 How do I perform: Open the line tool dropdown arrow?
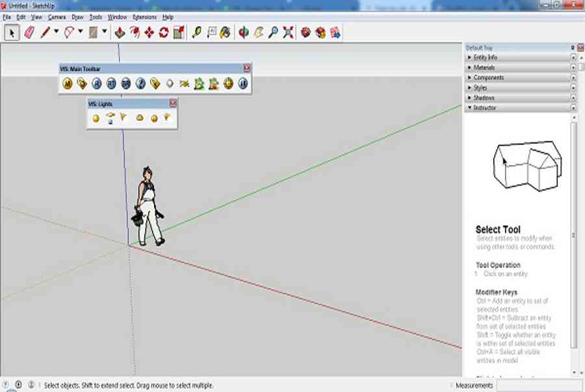(x=57, y=32)
